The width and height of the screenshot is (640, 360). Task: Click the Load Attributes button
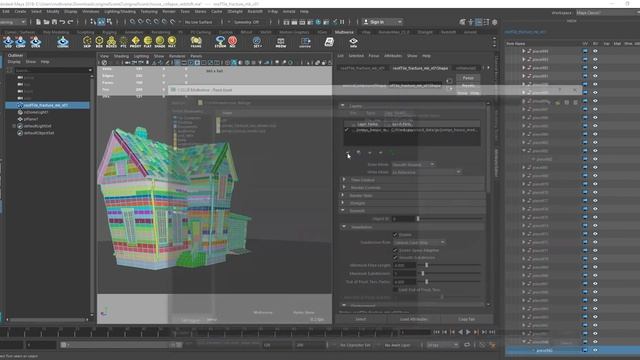[x=414, y=319]
